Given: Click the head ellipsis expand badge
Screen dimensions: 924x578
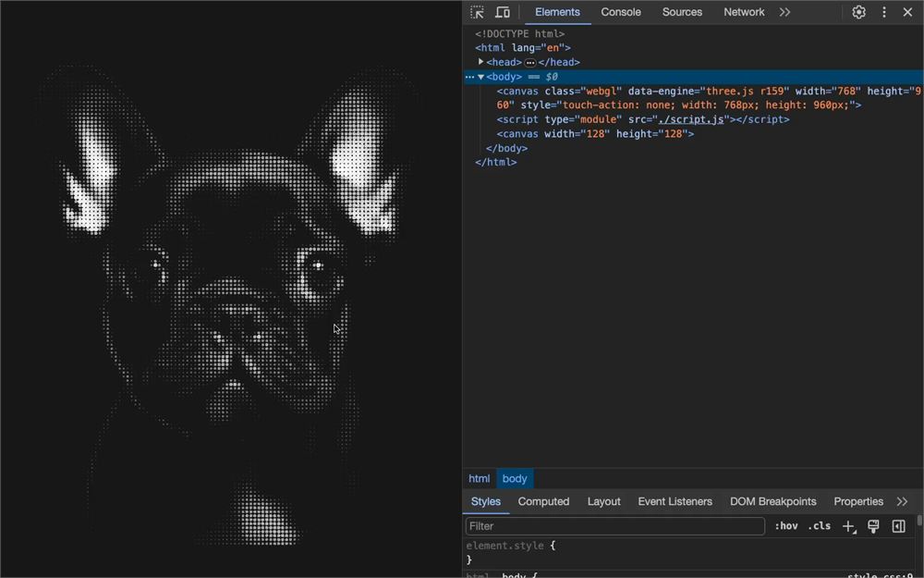Looking at the screenshot, I should [530, 63].
